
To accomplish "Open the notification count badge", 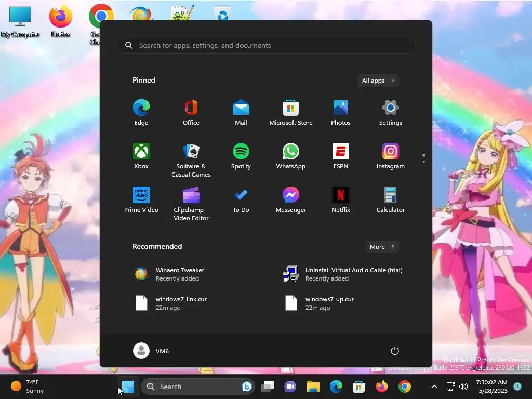I will click(x=517, y=386).
